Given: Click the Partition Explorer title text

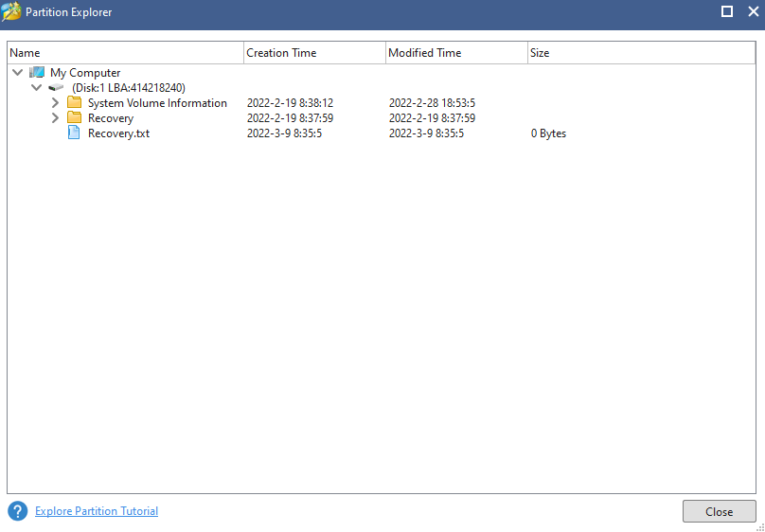Looking at the screenshot, I should click(69, 12).
